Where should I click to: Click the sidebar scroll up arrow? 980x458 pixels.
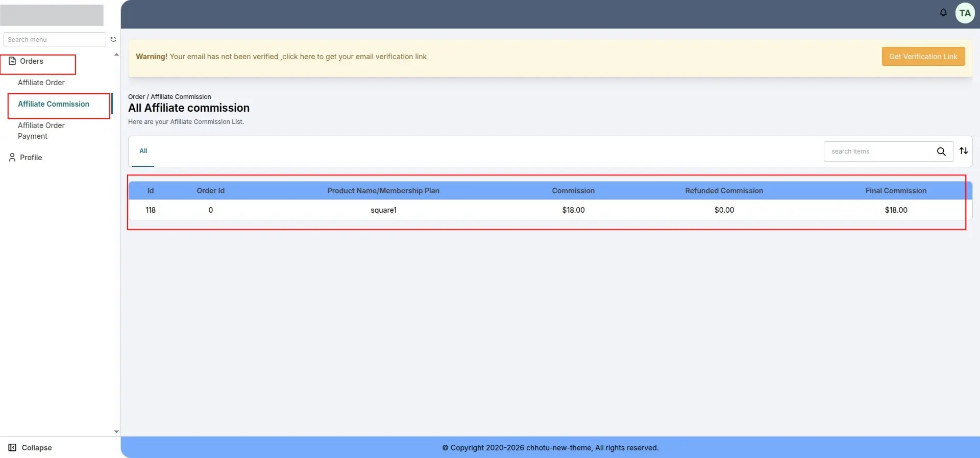click(x=116, y=55)
